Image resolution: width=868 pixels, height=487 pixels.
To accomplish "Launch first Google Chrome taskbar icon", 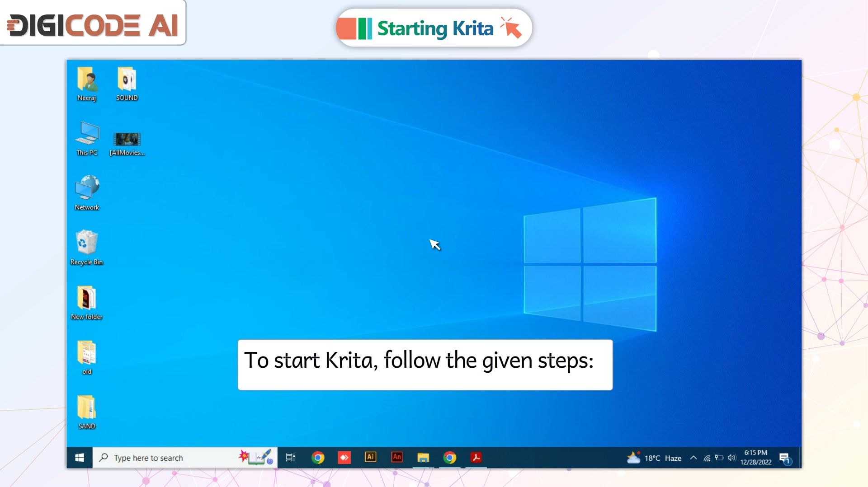I will click(318, 458).
